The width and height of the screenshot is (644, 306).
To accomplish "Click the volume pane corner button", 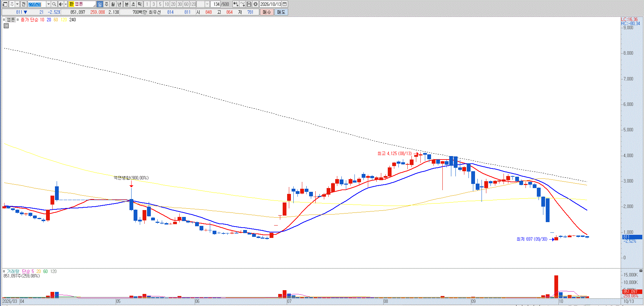I will (641, 271).
